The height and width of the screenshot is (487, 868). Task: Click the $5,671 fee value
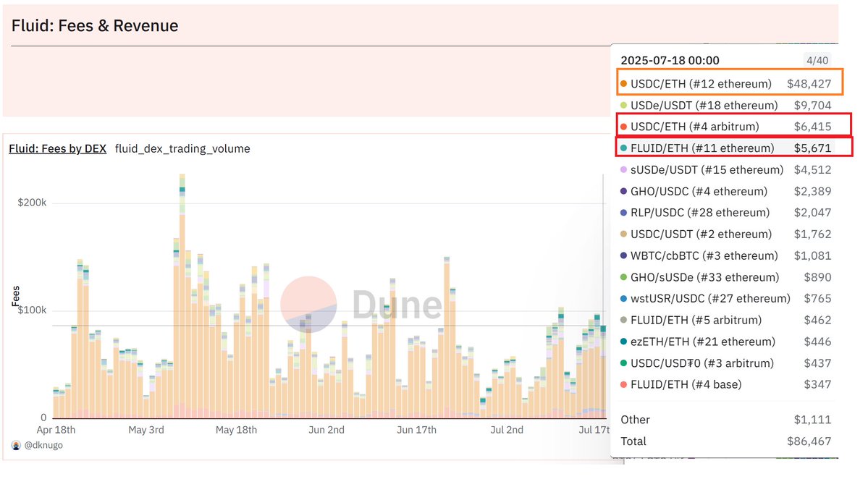pyautogui.click(x=813, y=148)
